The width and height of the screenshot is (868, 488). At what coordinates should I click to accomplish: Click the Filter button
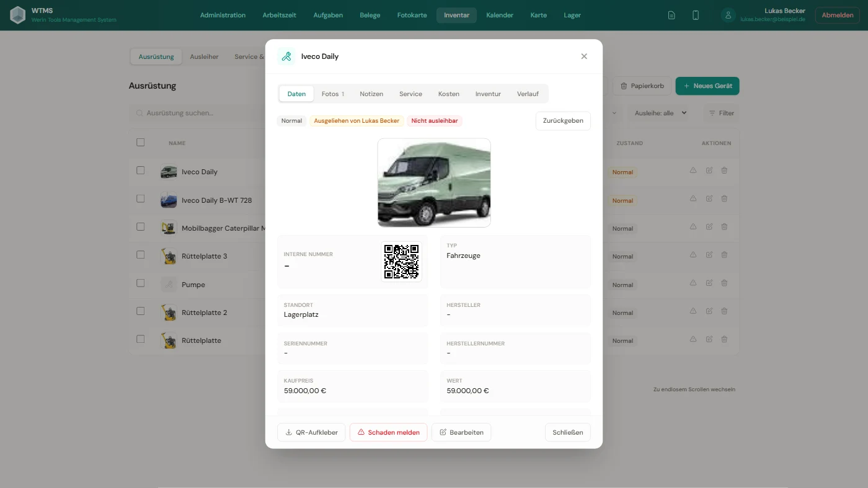pyautogui.click(x=722, y=113)
